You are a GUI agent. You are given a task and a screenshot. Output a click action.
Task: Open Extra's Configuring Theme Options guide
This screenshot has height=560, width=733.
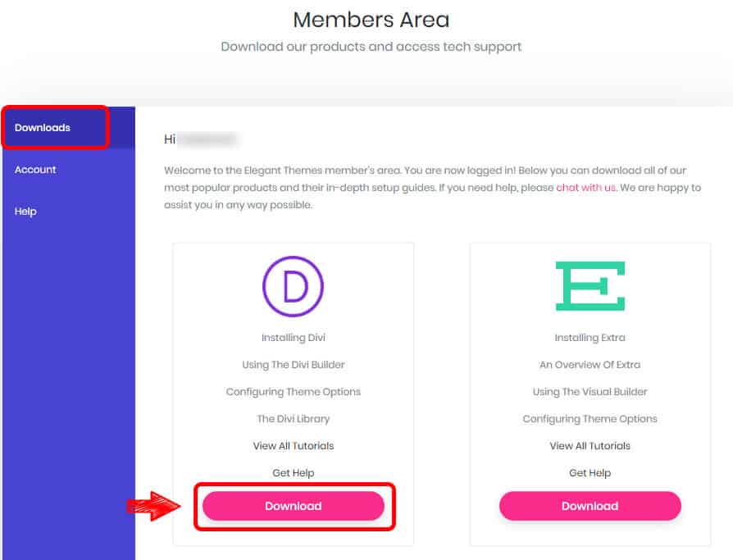click(x=590, y=419)
